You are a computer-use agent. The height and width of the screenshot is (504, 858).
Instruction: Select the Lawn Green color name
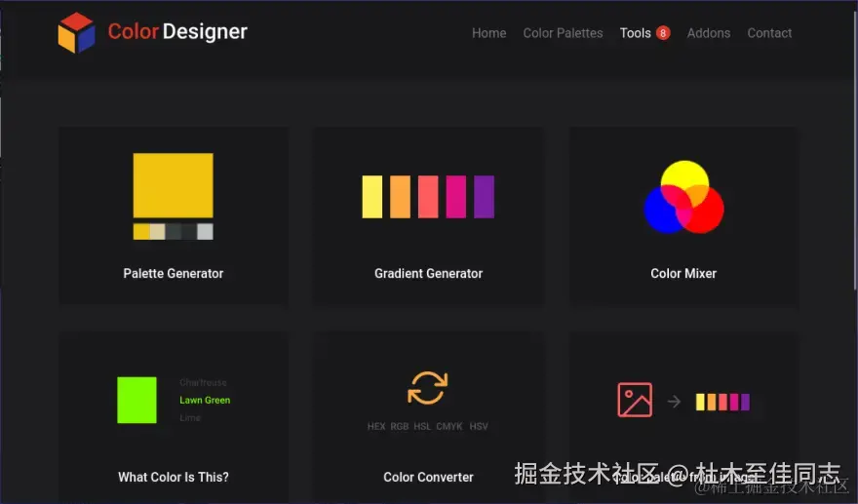point(205,400)
